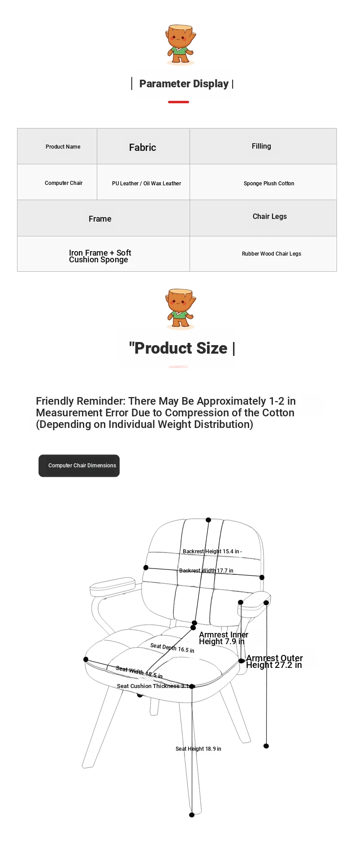Click the Rubber Wood Chair Legs cell
Screen dimensions: 354x868
pyautogui.click(x=263, y=254)
